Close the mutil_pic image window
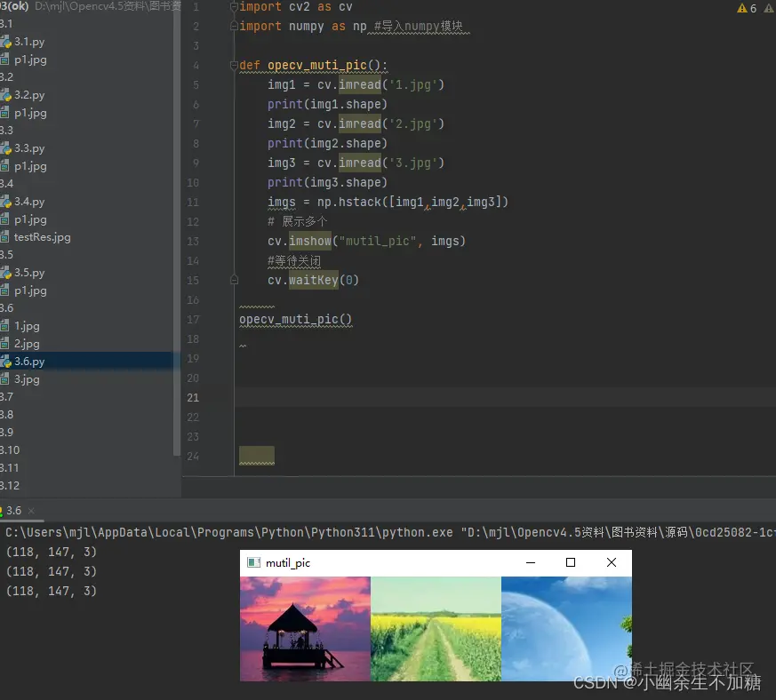Screen dimensions: 776x700 click(612, 562)
